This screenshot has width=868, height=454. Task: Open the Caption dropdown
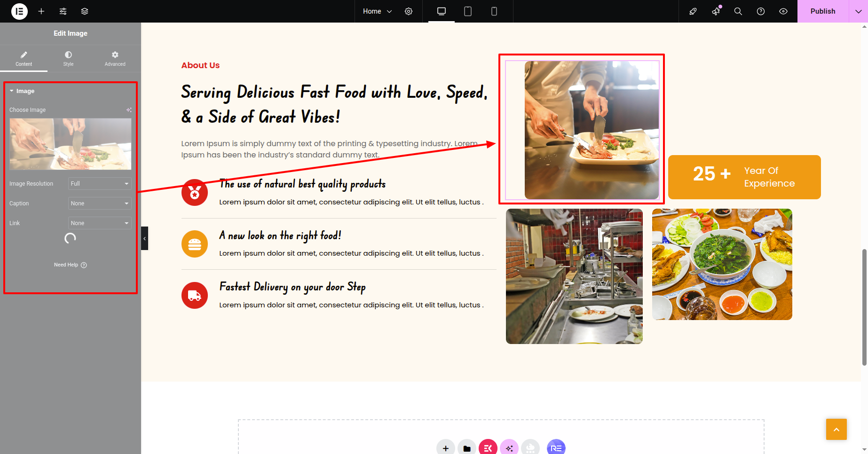pyautogui.click(x=100, y=204)
